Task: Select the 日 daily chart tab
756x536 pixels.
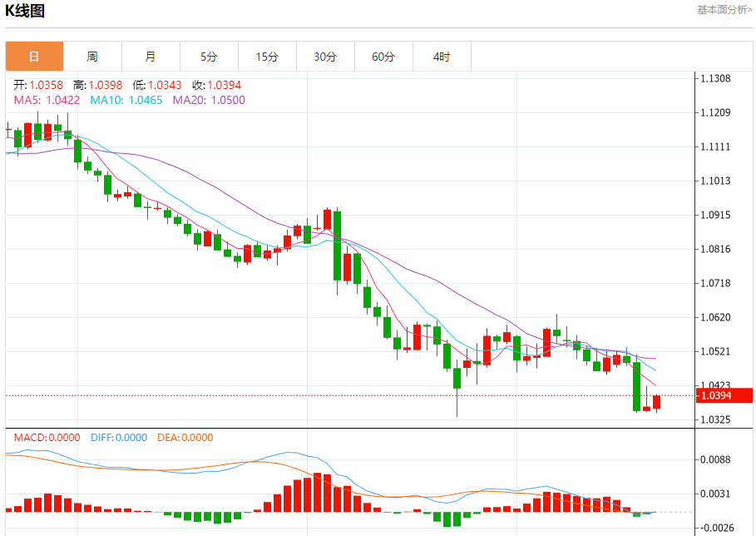Action: tap(34, 57)
